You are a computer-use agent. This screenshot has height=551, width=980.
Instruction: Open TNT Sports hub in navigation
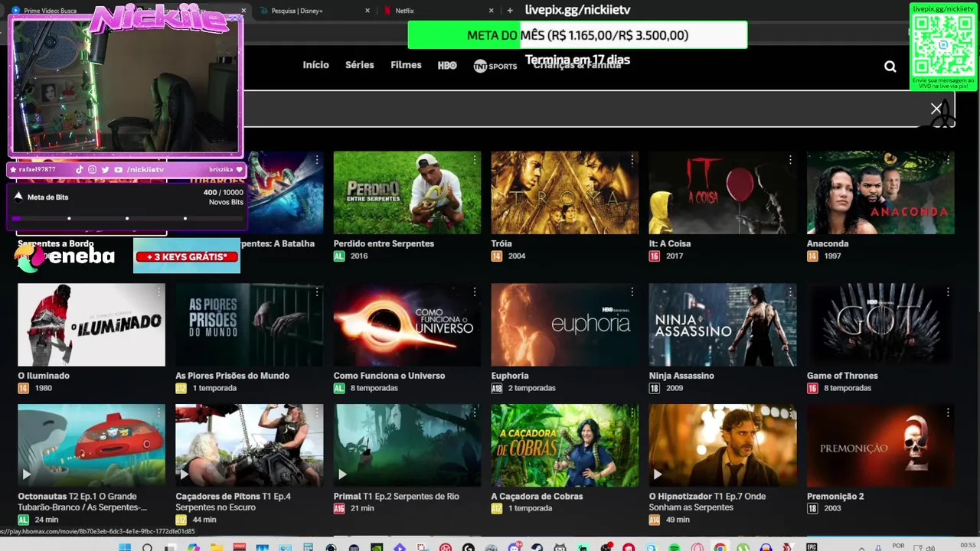pos(495,66)
